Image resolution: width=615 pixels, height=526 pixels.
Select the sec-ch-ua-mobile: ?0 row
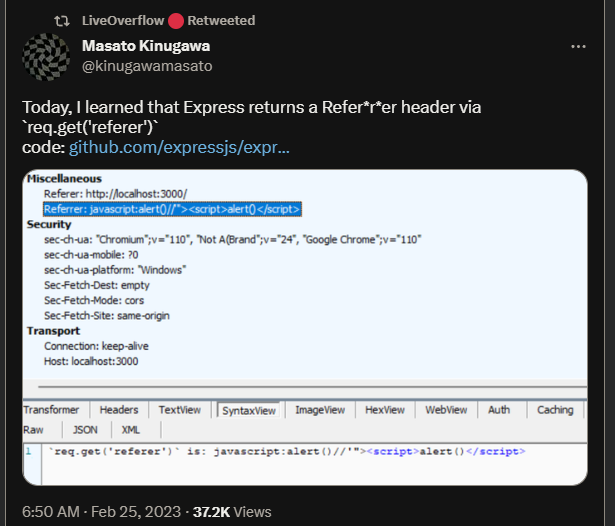tap(91, 255)
